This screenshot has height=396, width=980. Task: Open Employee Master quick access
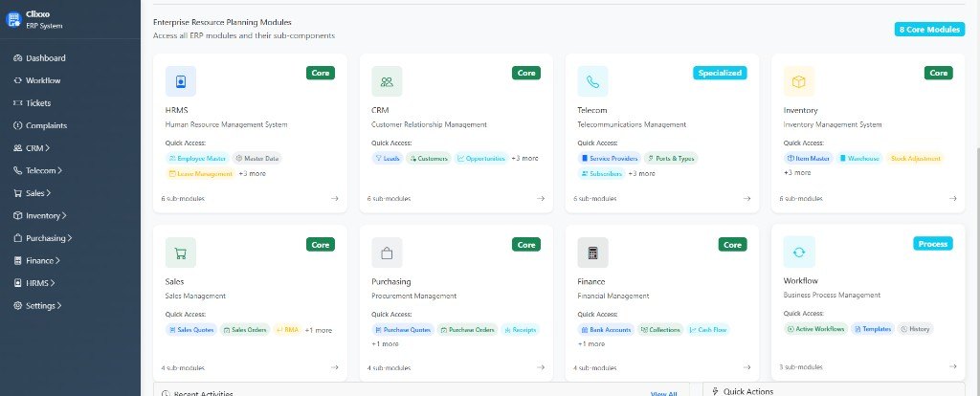(x=197, y=159)
